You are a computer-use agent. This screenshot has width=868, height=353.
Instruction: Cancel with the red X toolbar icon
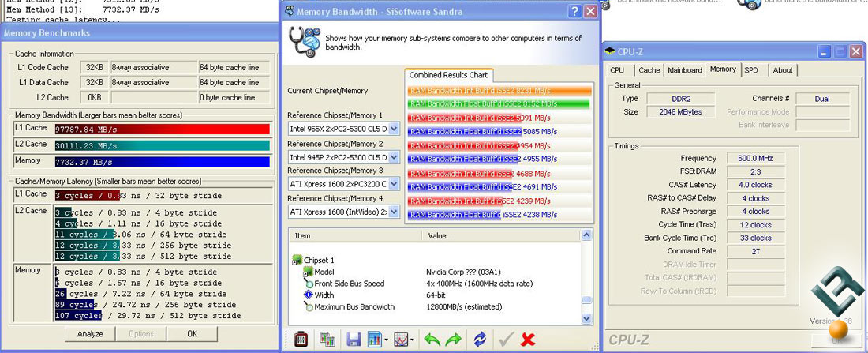[528, 339]
